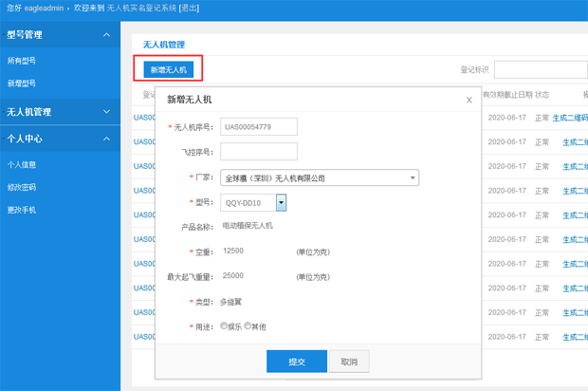Click the 取消 cancel button

(349, 362)
